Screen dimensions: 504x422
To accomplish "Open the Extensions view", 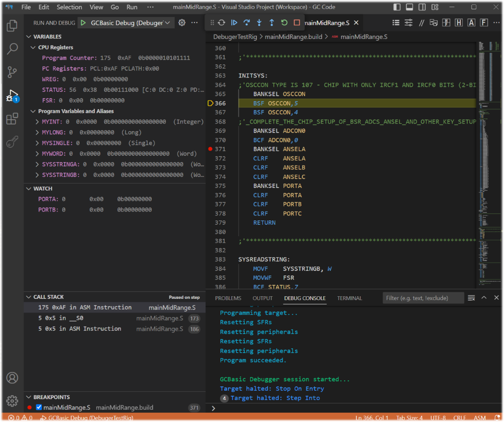I will pyautogui.click(x=12, y=119).
